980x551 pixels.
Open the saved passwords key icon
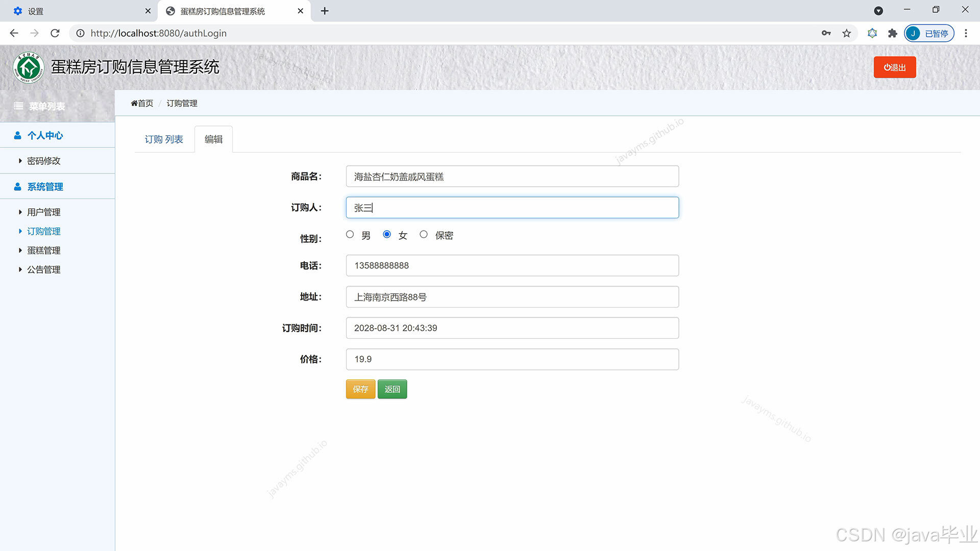tap(826, 33)
